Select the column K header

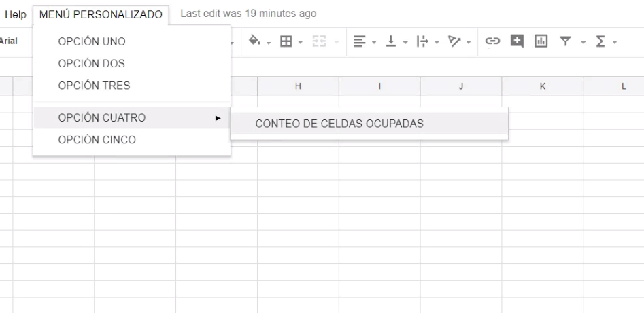pos(542,86)
